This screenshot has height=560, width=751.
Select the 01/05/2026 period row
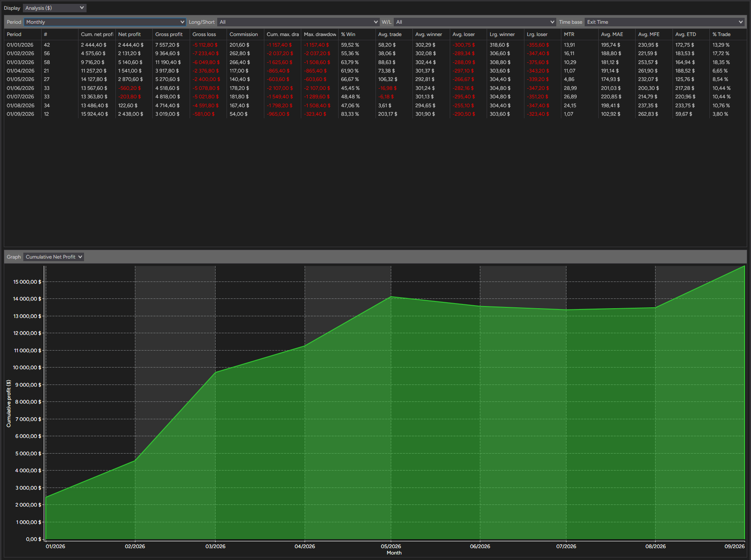(x=375, y=79)
